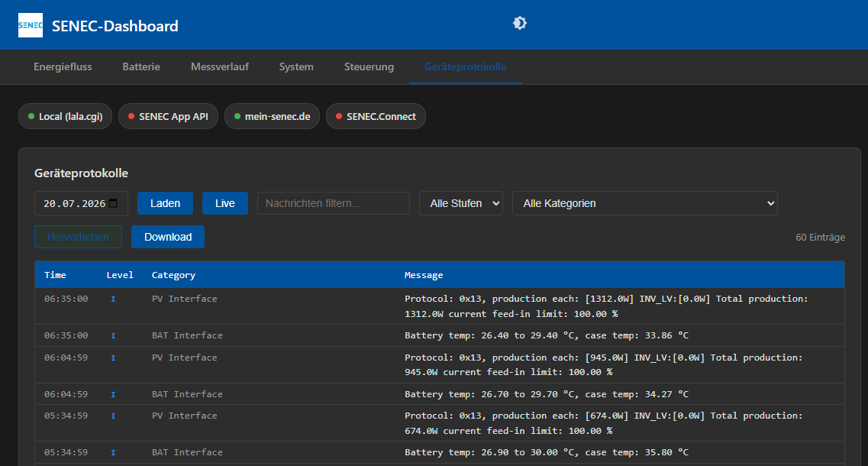868x466 pixels.
Task: Switch to the Batterie tab
Action: point(141,67)
